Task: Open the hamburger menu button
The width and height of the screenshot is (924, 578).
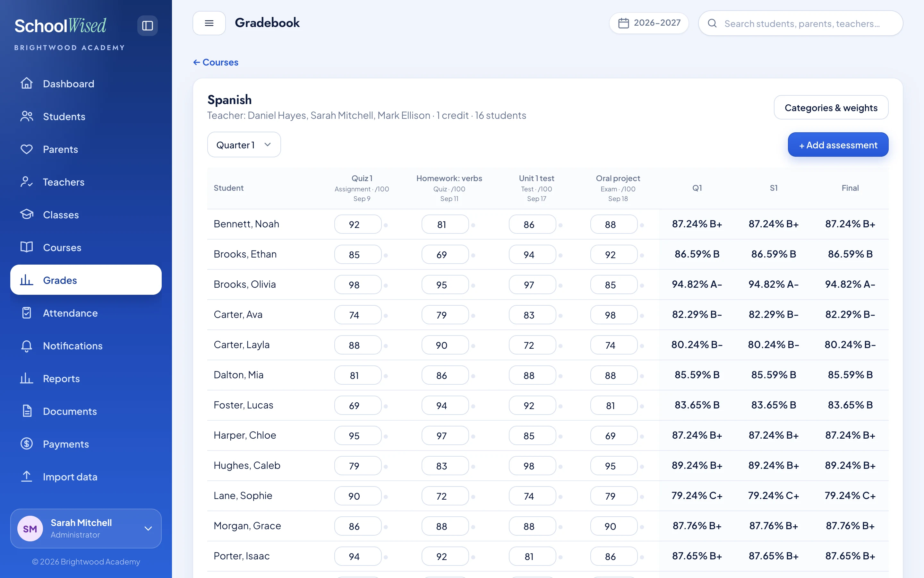Action: click(x=209, y=23)
